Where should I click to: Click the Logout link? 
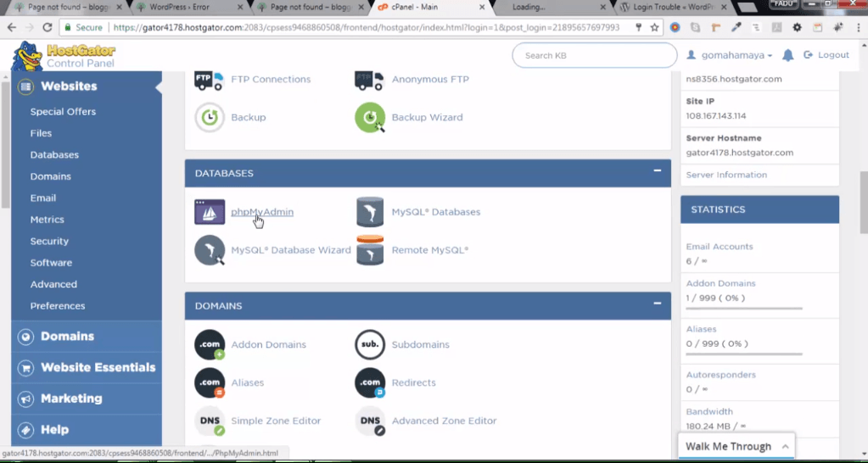point(826,55)
